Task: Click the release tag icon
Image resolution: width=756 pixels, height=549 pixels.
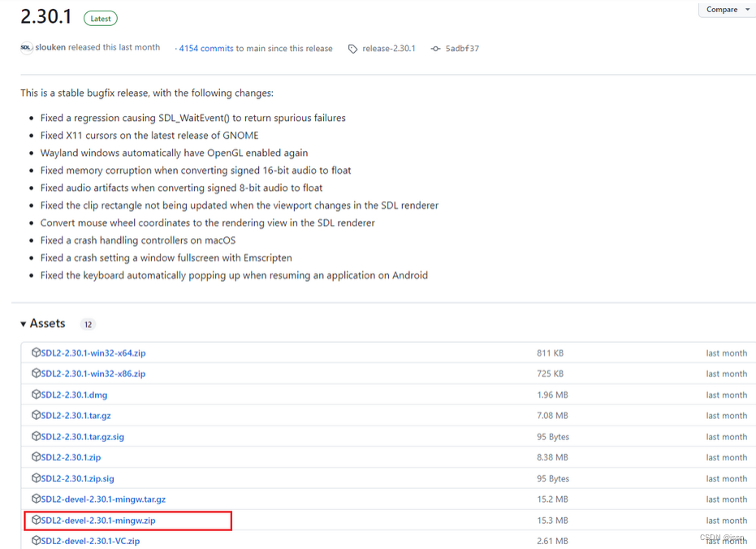Action: tap(353, 49)
